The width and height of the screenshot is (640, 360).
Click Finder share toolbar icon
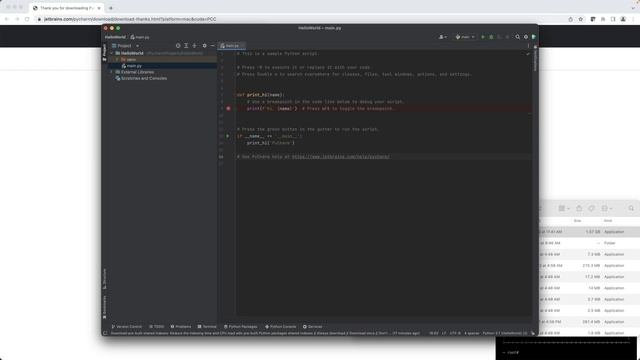tap(579, 209)
